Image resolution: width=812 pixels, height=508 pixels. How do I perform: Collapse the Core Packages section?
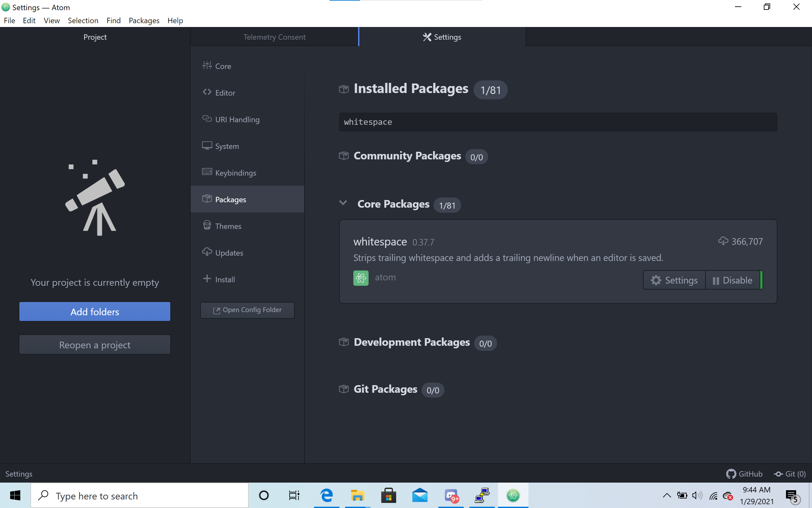tap(343, 203)
